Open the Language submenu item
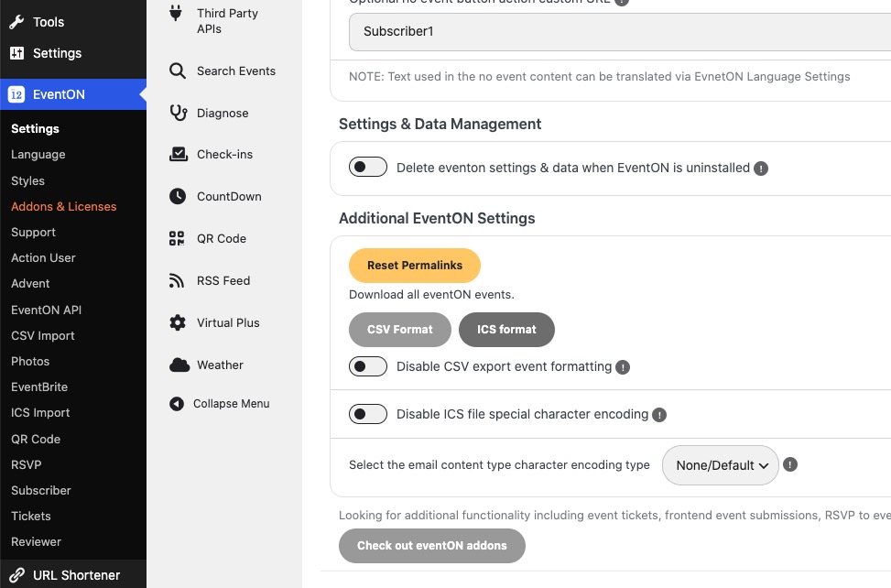Screen dimensions: 891x588 click(38, 155)
